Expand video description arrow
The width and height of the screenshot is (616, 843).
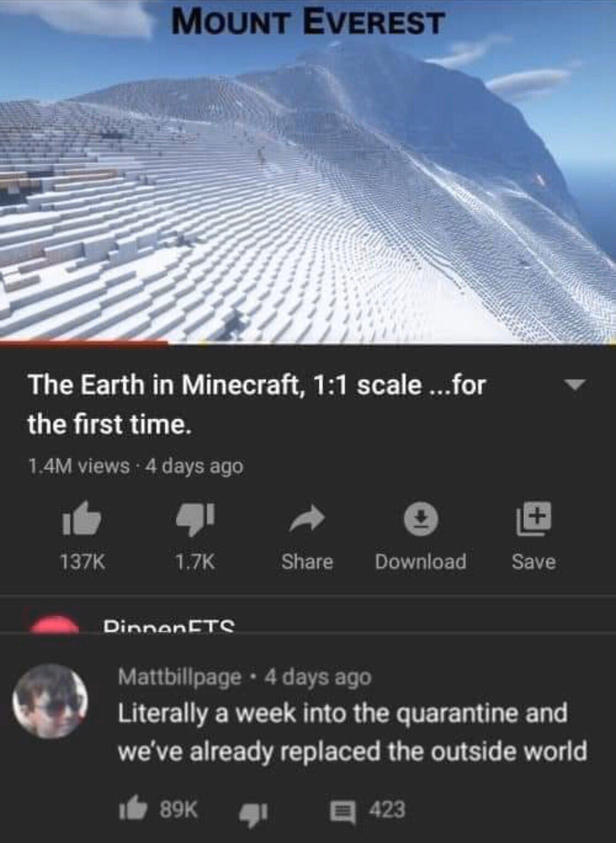[574, 385]
